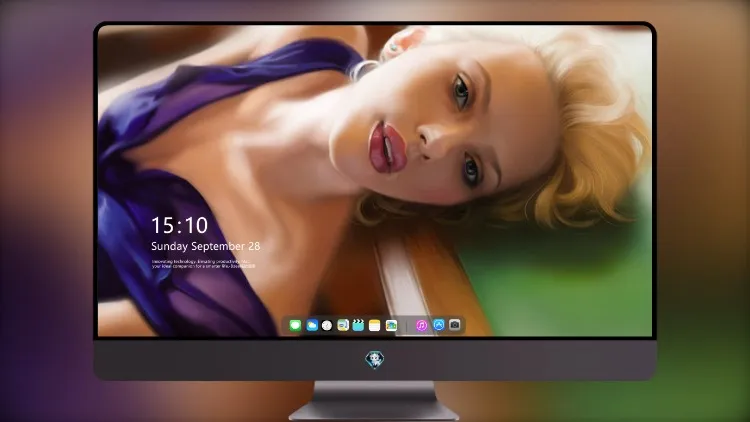This screenshot has width=750, height=422.
Task: Launch the clapperboard video app in dock
Action: click(x=358, y=325)
